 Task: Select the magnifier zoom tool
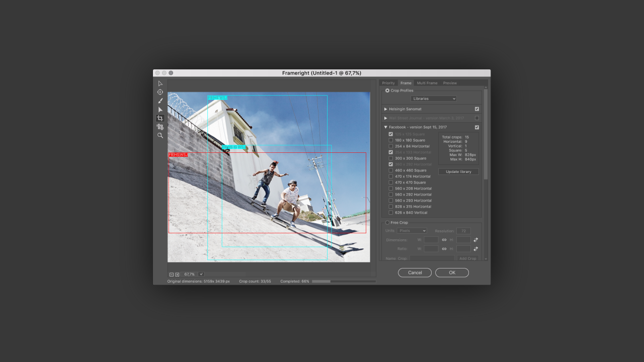[x=160, y=135]
